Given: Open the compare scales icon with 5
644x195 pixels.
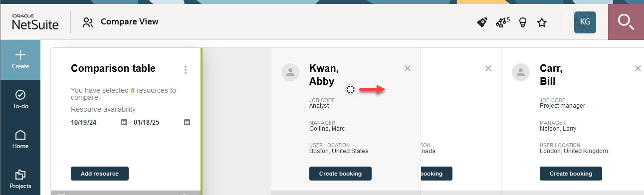Looking at the screenshot, I should pos(502,22).
